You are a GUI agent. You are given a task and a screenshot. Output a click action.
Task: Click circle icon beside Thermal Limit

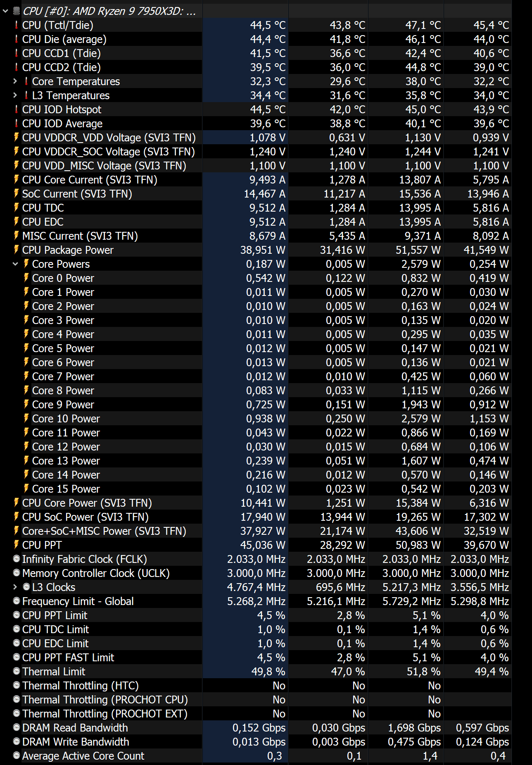pyautogui.click(x=17, y=671)
